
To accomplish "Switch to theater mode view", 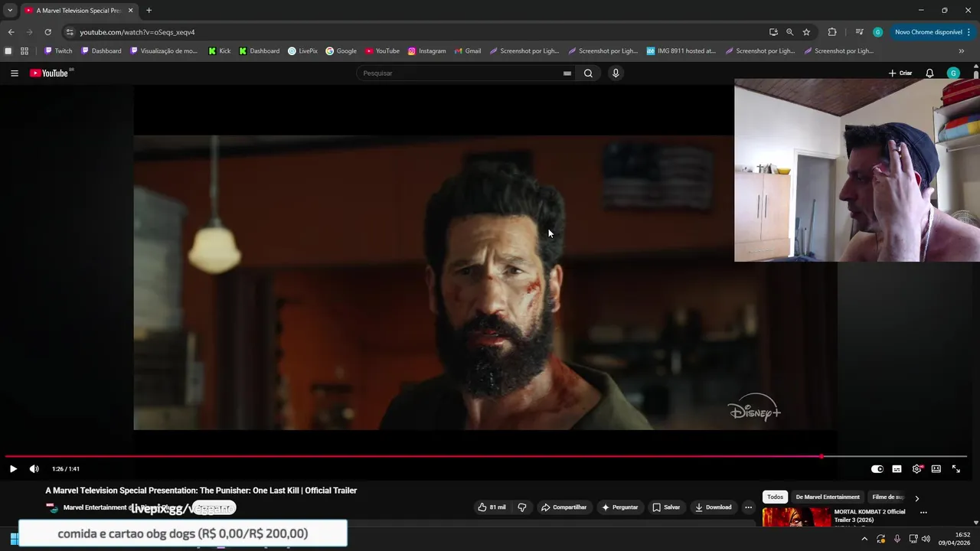I will pos(936,469).
